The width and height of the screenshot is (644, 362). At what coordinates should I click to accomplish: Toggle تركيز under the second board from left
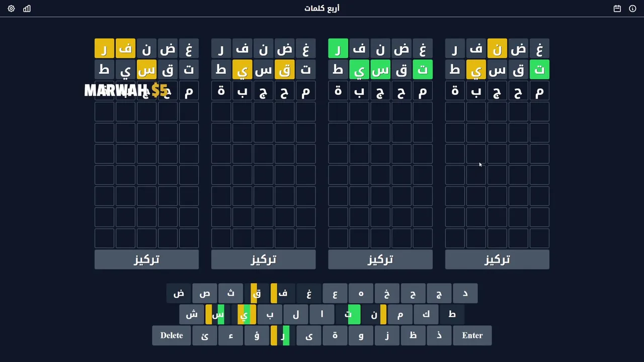coord(263,259)
